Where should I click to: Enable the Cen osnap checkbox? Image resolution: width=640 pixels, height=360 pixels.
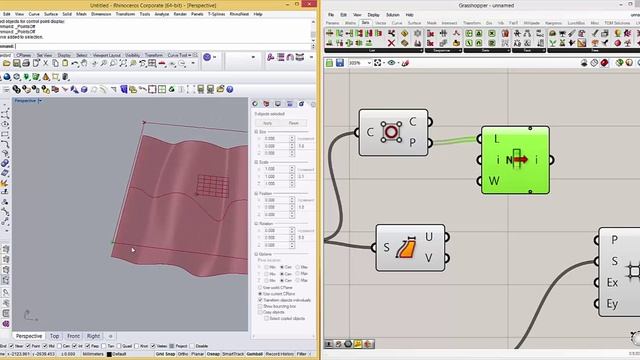point(60,346)
